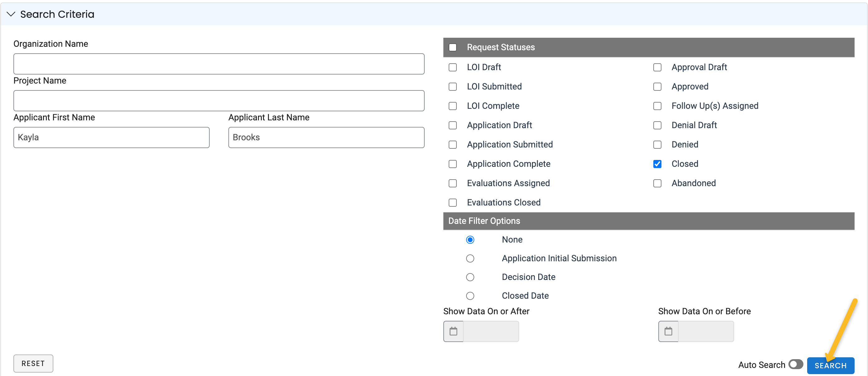Select the Decision Date radio button

(470, 277)
